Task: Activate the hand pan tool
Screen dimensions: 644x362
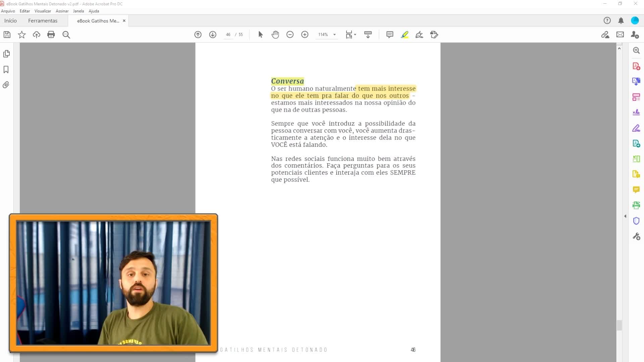Action: pos(275,35)
